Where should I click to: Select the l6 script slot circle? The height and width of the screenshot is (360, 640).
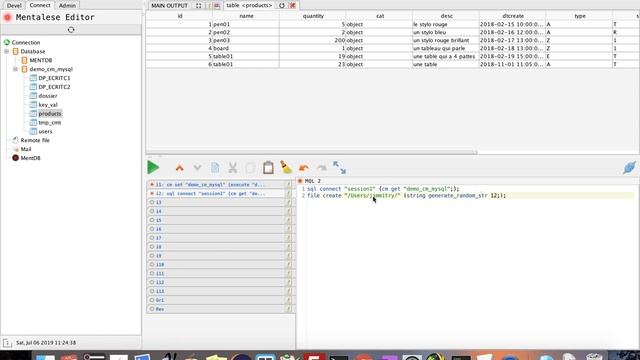pyautogui.click(x=152, y=229)
